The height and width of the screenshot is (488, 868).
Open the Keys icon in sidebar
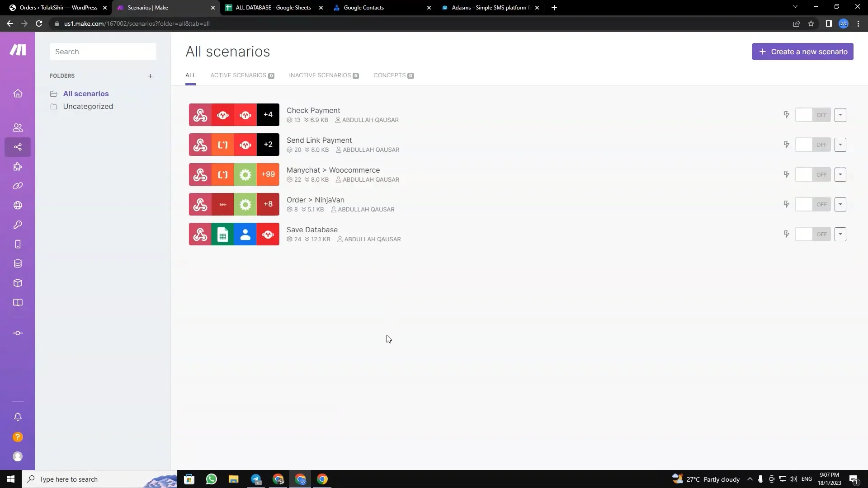tap(18, 225)
